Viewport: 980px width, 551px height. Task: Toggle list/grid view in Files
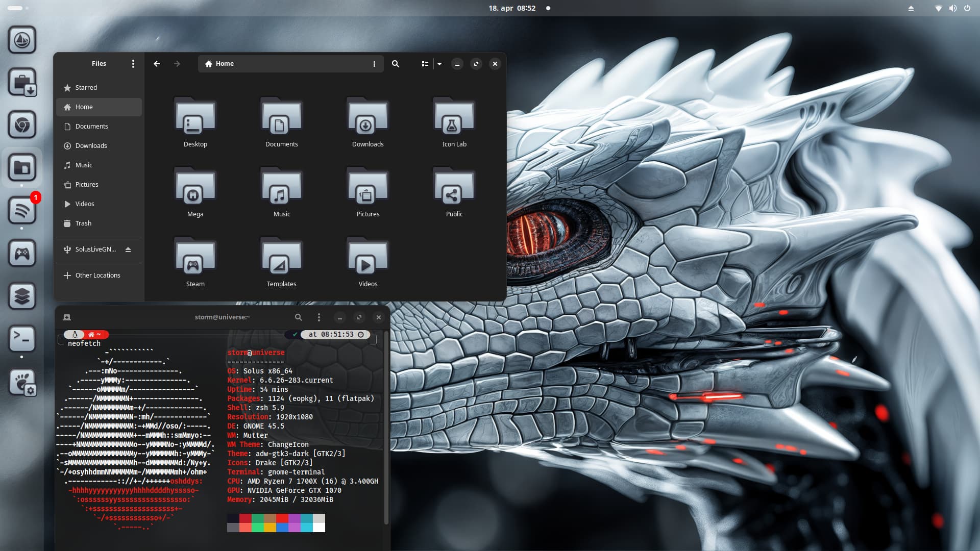tap(425, 64)
